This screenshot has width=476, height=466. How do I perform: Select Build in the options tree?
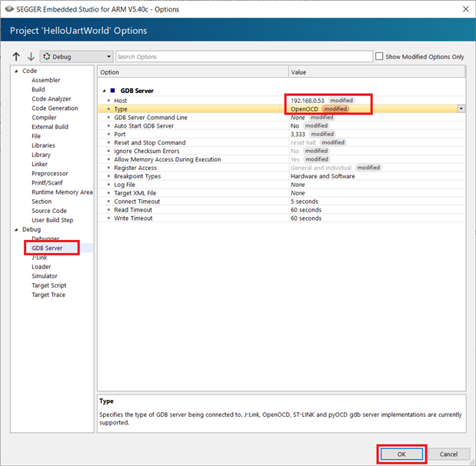click(38, 89)
